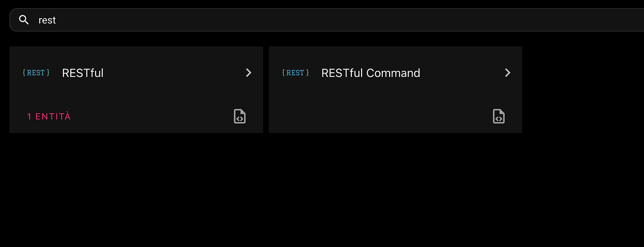Viewport: 644px width, 247px height.
Task: Expand the RESTful Command chevron arrow
Action: tap(508, 73)
